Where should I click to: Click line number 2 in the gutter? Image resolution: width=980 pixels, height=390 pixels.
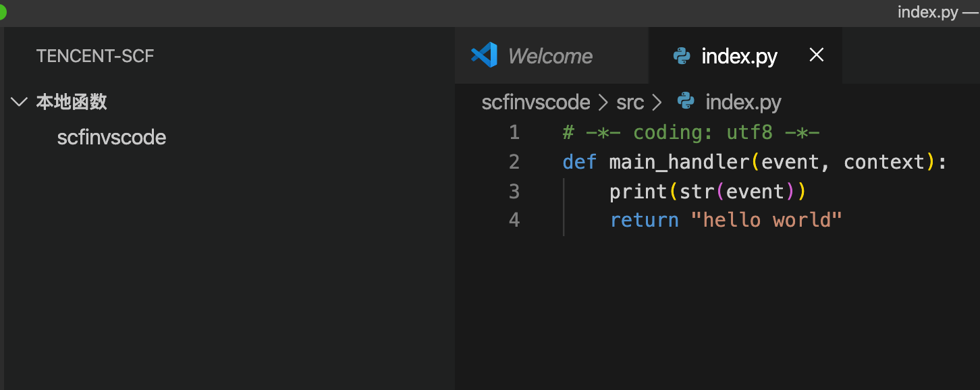click(x=514, y=162)
